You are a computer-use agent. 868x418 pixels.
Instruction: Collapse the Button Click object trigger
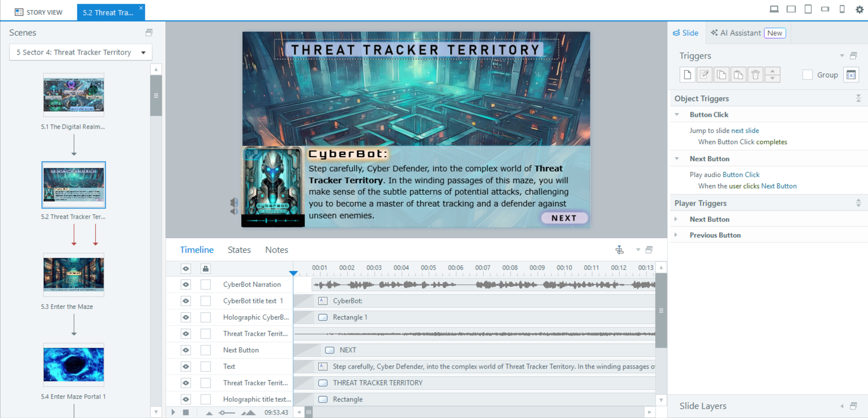pyautogui.click(x=677, y=114)
